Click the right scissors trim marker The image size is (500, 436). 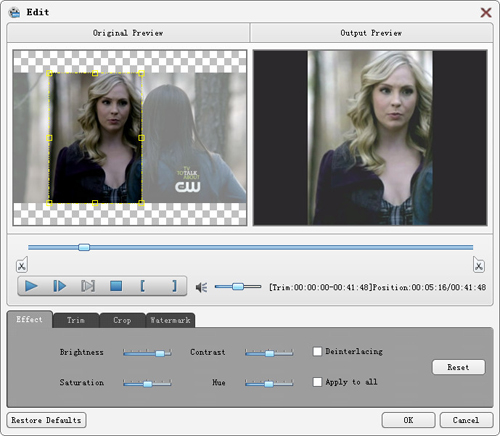point(479,265)
